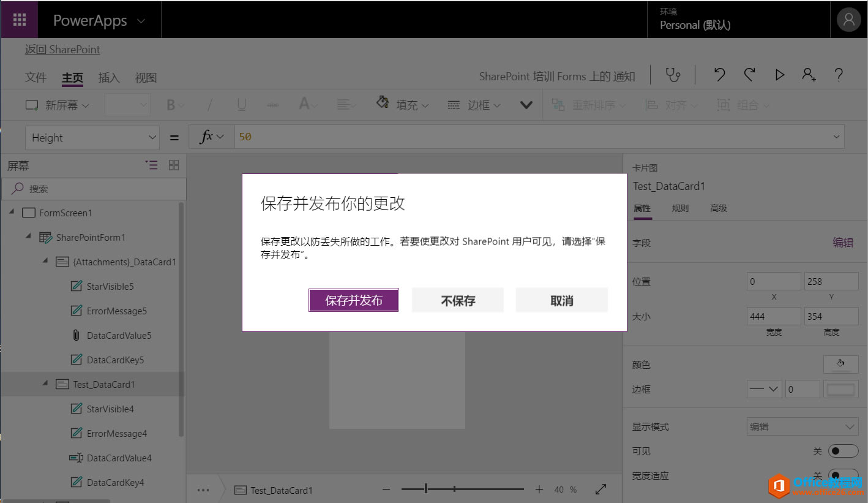The image size is (868, 503).
Task: Open the app launcher waffle icon
Action: pyautogui.click(x=19, y=20)
